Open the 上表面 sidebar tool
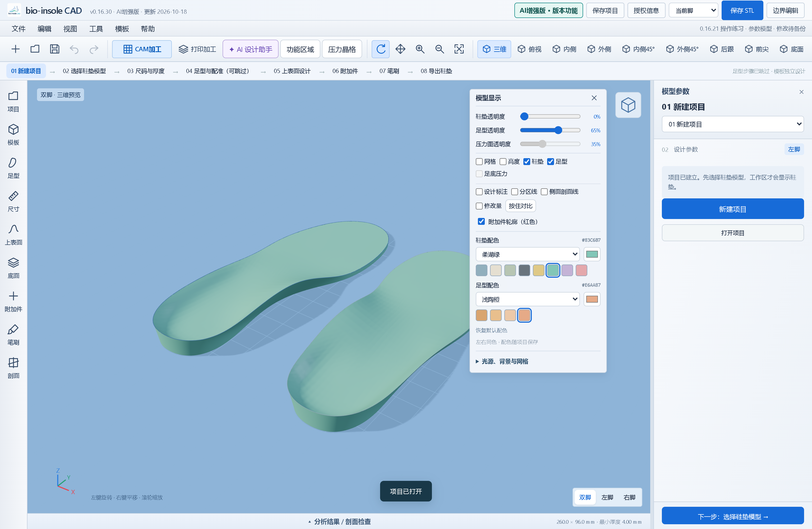812x529 pixels. click(13, 235)
